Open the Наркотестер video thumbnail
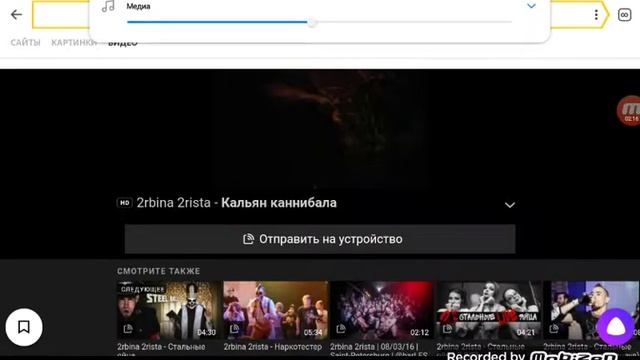 click(x=276, y=310)
